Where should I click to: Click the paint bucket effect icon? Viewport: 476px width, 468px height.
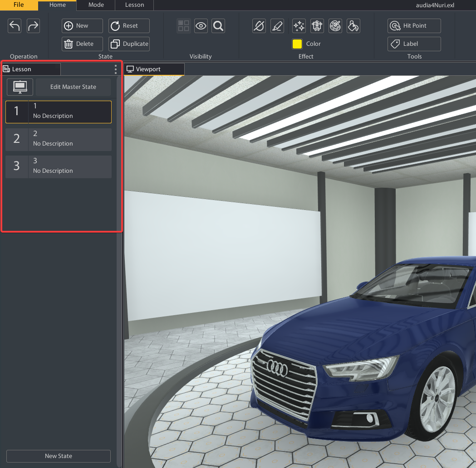(353, 26)
